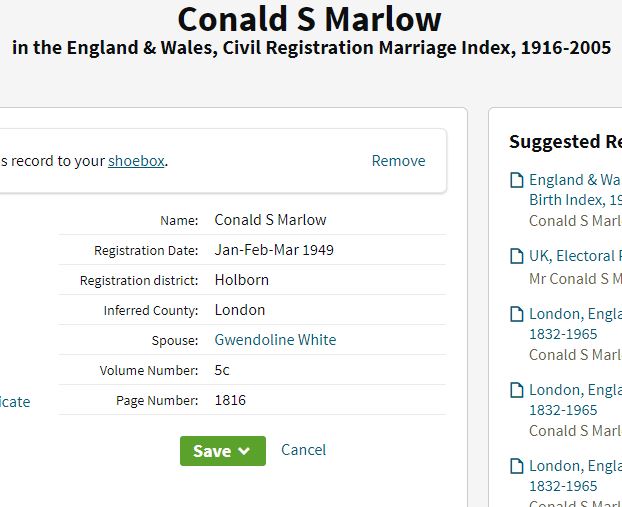Open the England & Wales Birth Index suggestion
Viewport: 622px width, 507px height.
(574, 180)
